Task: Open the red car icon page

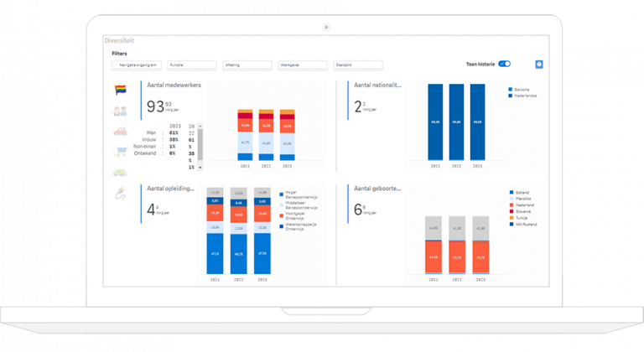Action: click(119, 132)
